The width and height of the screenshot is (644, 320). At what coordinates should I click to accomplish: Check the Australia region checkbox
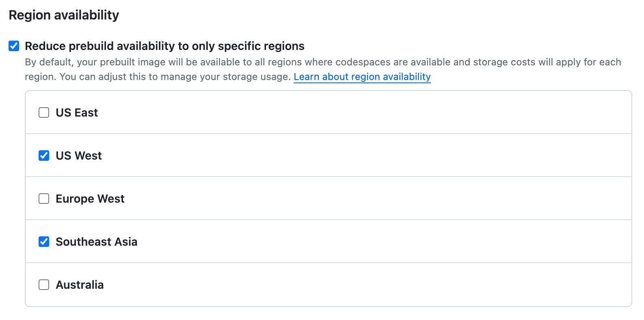coord(43,285)
